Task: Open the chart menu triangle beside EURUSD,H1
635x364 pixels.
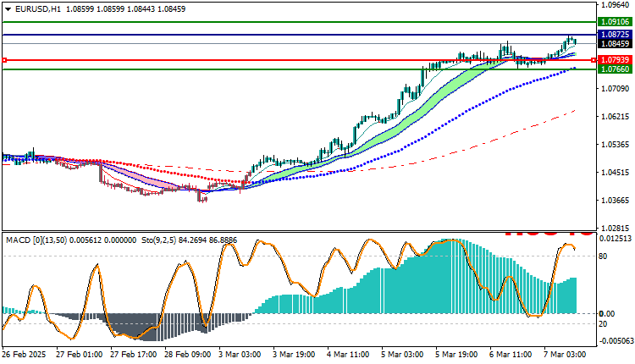Action: coord(8,9)
